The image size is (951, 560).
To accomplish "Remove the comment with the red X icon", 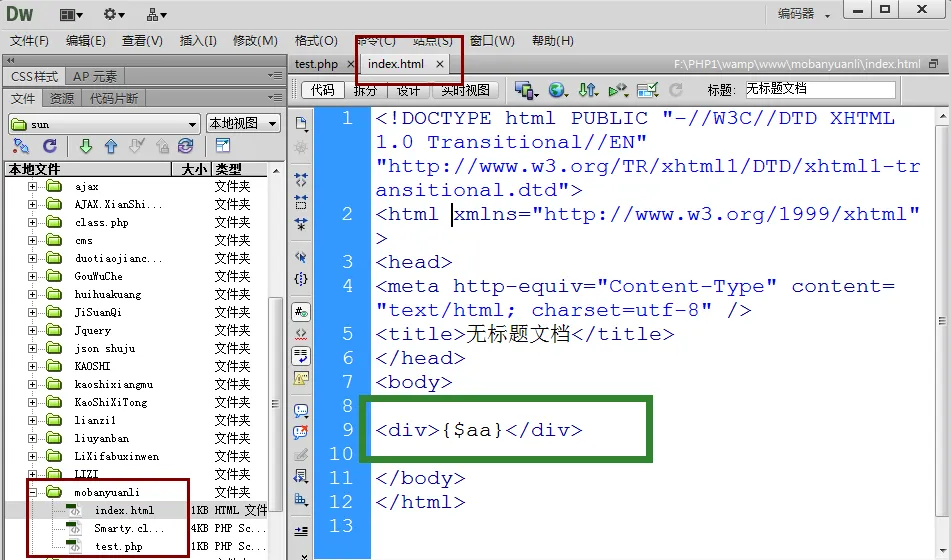I will click(301, 432).
